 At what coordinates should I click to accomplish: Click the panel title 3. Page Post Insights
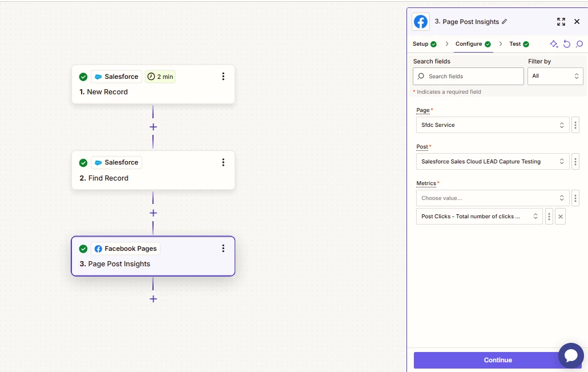pyautogui.click(x=467, y=22)
